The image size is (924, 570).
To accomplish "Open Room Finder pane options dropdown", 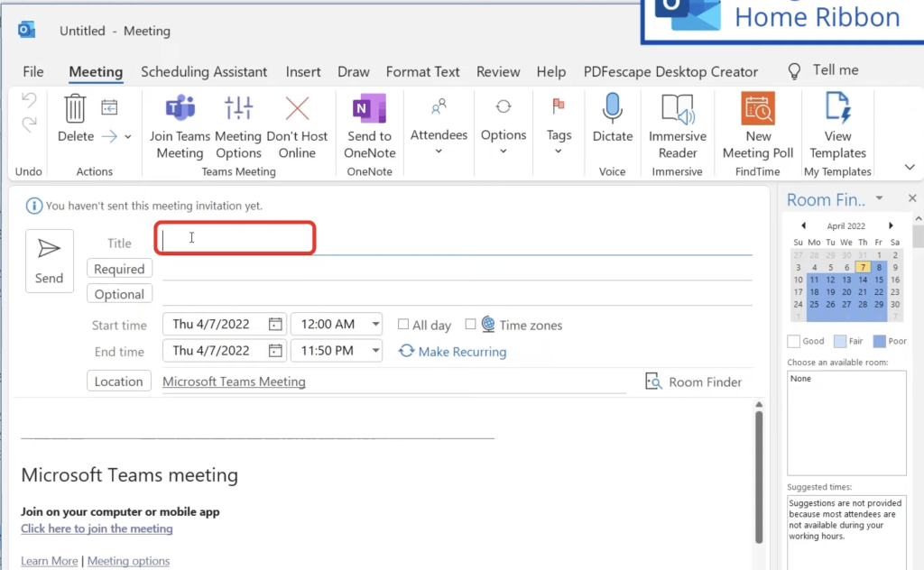I will (879, 198).
